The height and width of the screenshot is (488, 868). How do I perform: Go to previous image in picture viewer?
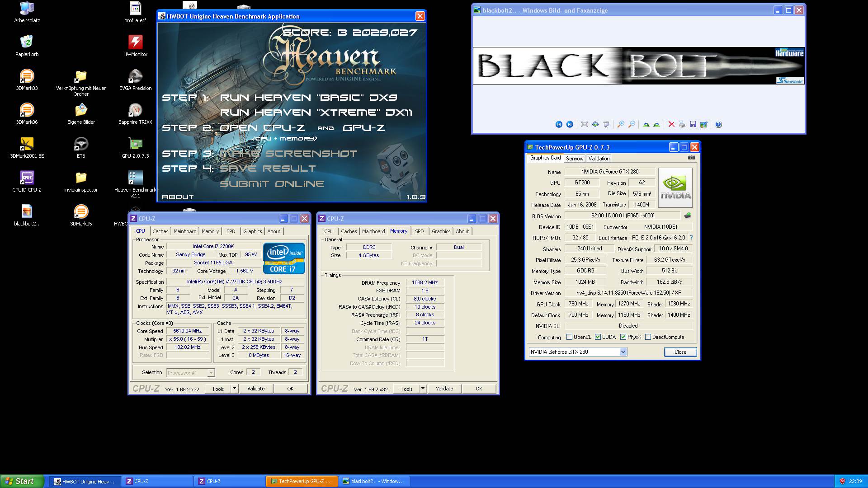click(x=559, y=124)
